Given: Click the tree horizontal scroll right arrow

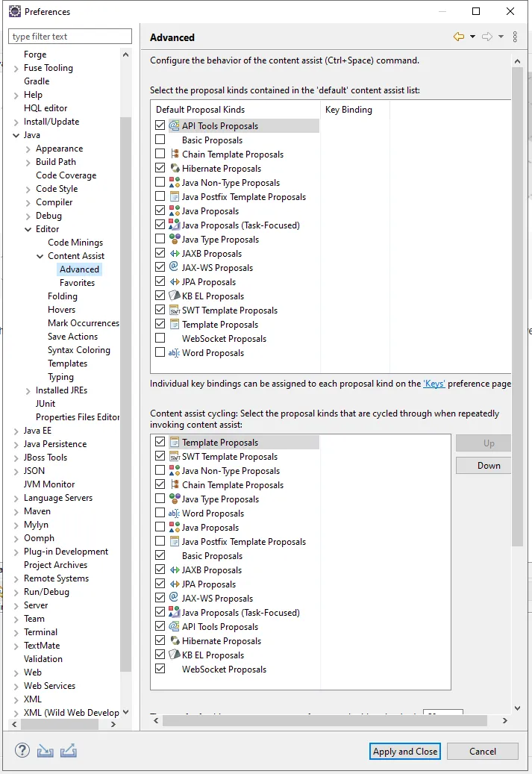Looking at the screenshot, I should (113, 724).
